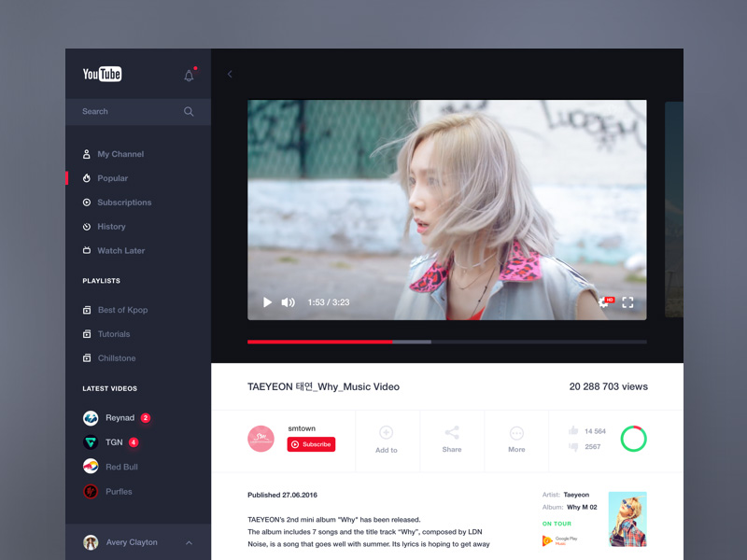Screen dimensions: 747x560
Task: Expand the Avery Clayton account menu
Action: (190, 542)
